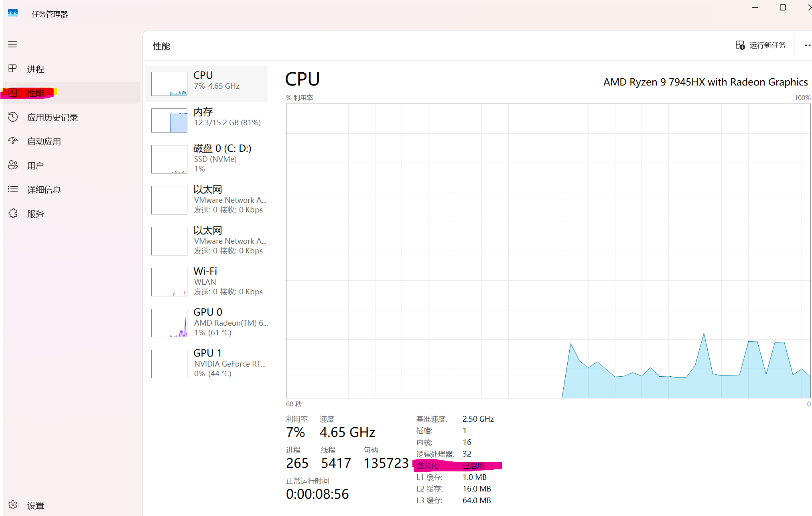The image size is (812, 516).
Task: Open the 用户 users page icon
Action: pyautogui.click(x=12, y=165)
